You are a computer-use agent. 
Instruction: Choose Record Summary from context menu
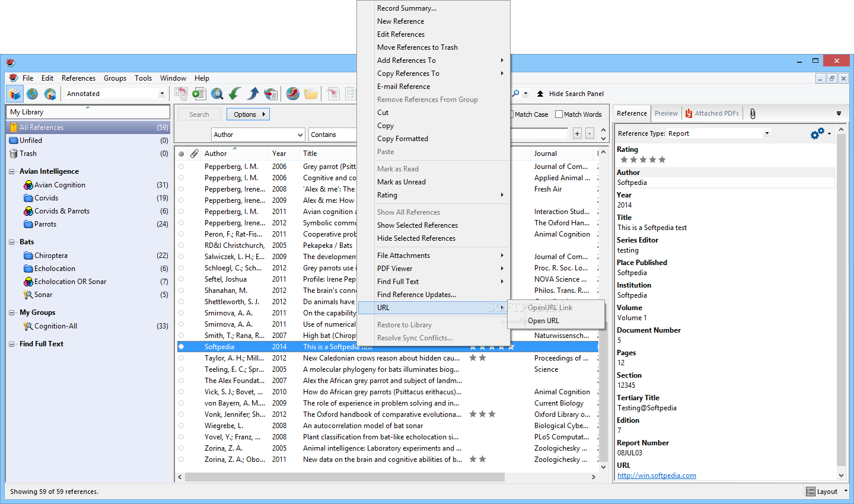[x=407, y=8]
